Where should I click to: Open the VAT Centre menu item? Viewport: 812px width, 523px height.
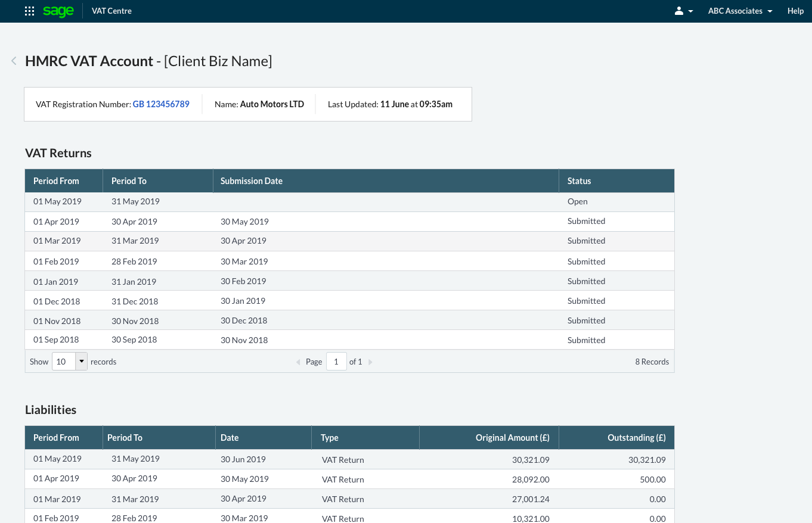pos(111,11)
